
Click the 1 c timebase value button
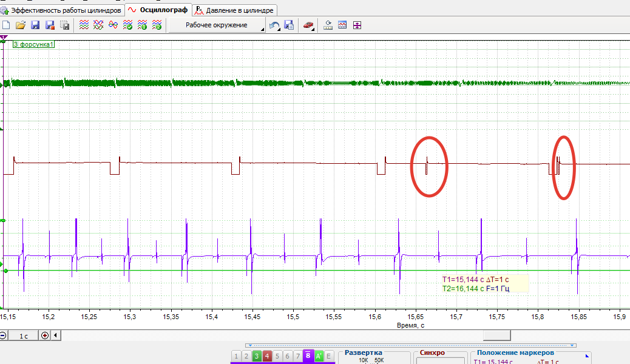coord(23,335)
